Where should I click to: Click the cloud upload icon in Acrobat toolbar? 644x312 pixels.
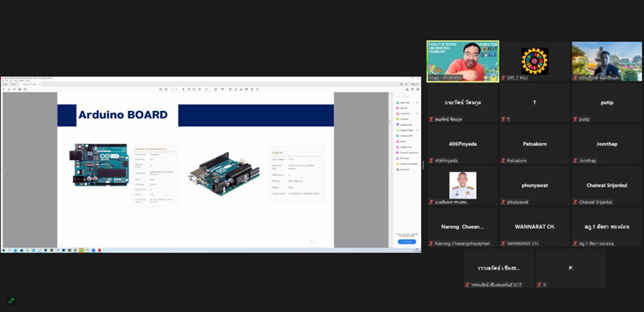14,89
